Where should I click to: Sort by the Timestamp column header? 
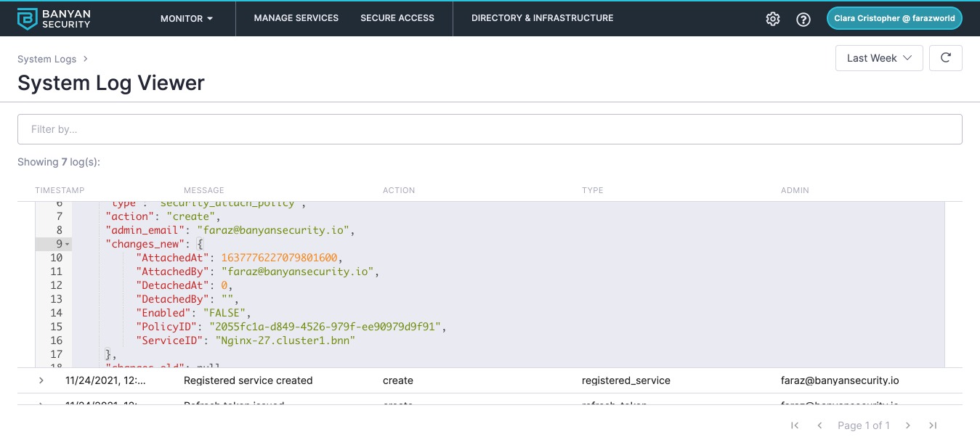[60, 190]
